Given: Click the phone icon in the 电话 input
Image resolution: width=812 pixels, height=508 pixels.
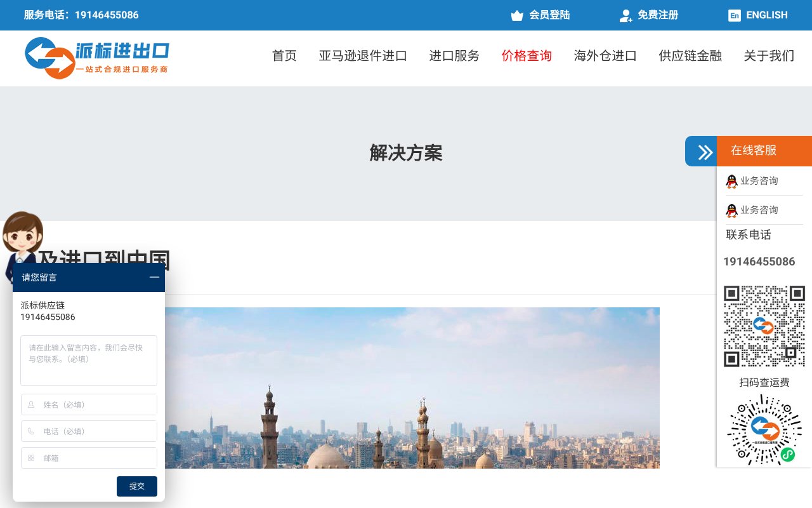Looking at the screenshot, I should pyautogui.click(x=30, y=431).
